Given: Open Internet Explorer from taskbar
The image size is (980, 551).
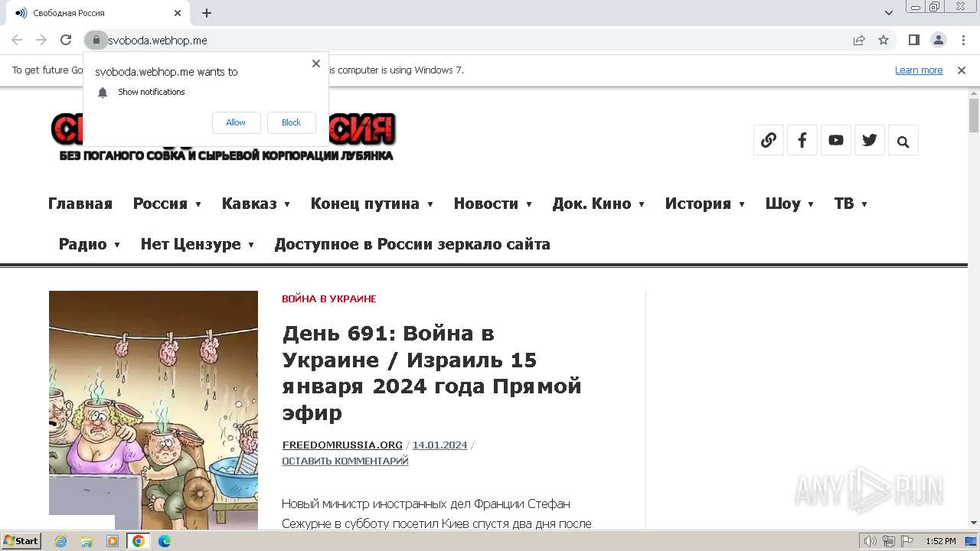Looking at the screenshot, I should [60, 541].
